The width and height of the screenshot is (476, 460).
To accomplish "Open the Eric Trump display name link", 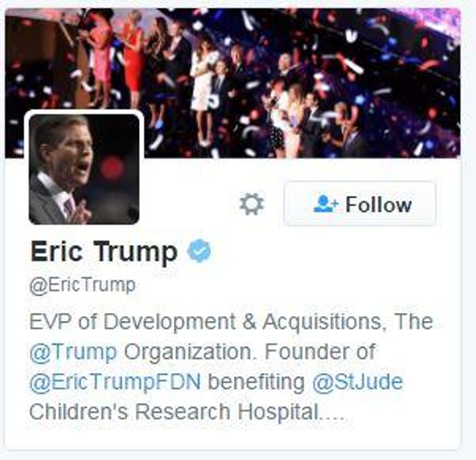I will click(x=104, y=252).
